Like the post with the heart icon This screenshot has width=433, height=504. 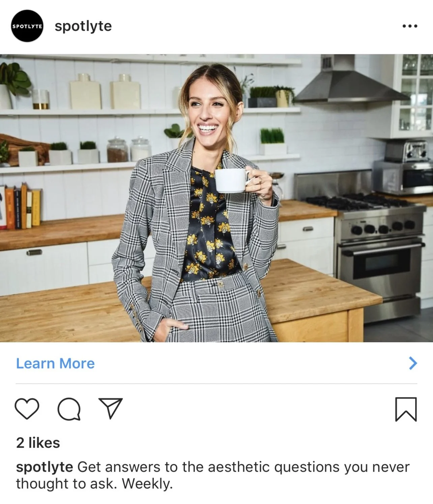27,409
